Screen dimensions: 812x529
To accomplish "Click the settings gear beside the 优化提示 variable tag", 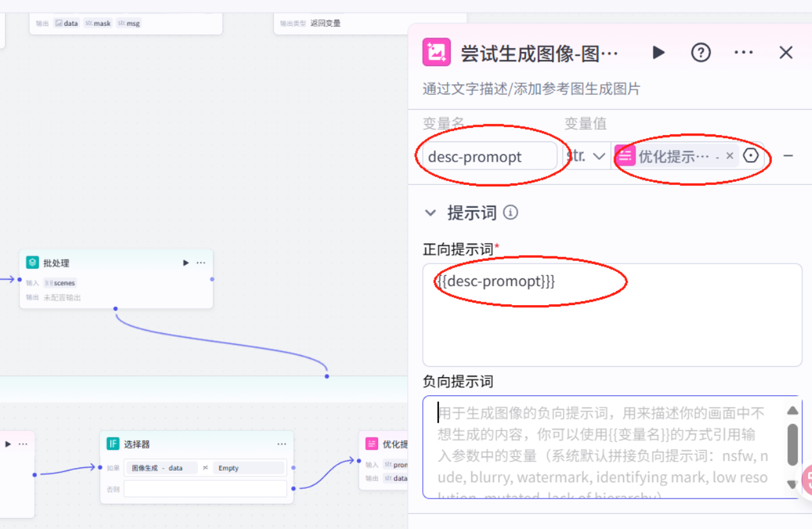I will [752, 155].
